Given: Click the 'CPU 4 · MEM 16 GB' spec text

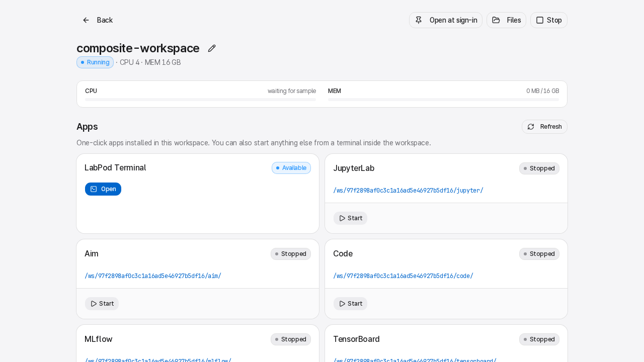Looking at the screenshot, I should point(150,62).
